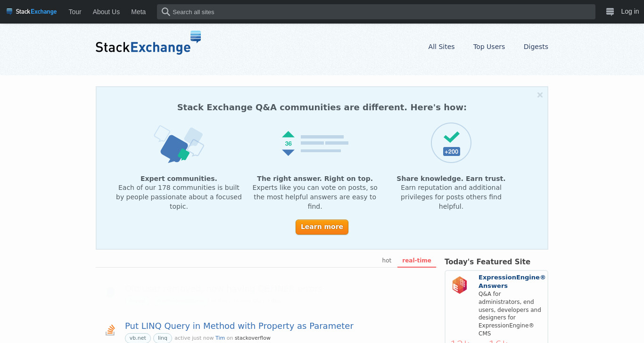Open the LINQ Query question title
644x343 pixels.
click(x=239, y=326)
